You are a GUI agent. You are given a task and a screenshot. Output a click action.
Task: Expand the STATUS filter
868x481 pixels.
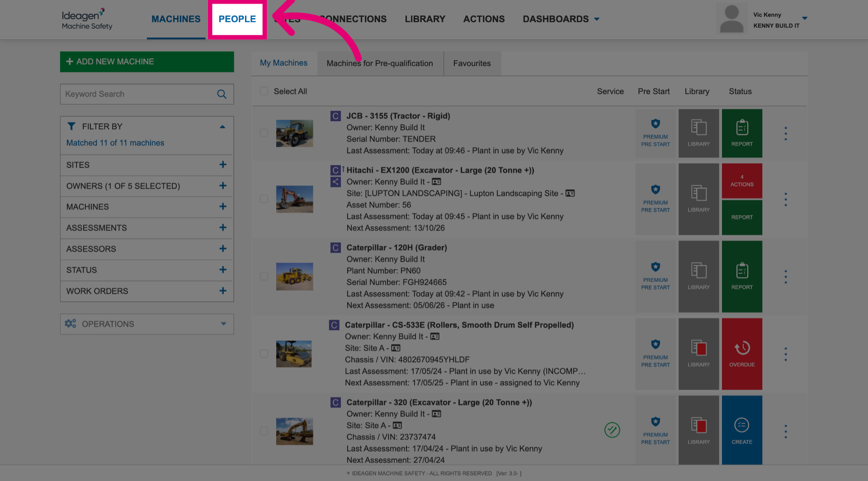pos(146,270)
